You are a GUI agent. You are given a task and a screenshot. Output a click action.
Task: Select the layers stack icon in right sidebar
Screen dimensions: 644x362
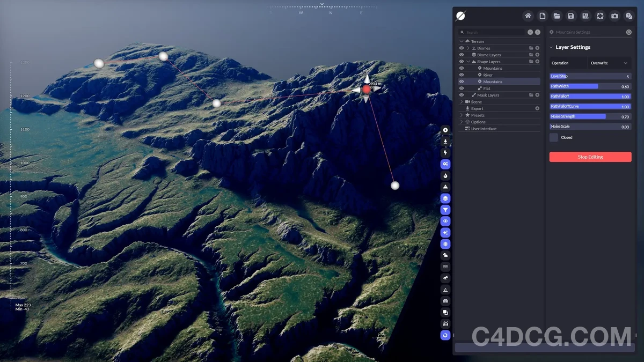point(445,198)
